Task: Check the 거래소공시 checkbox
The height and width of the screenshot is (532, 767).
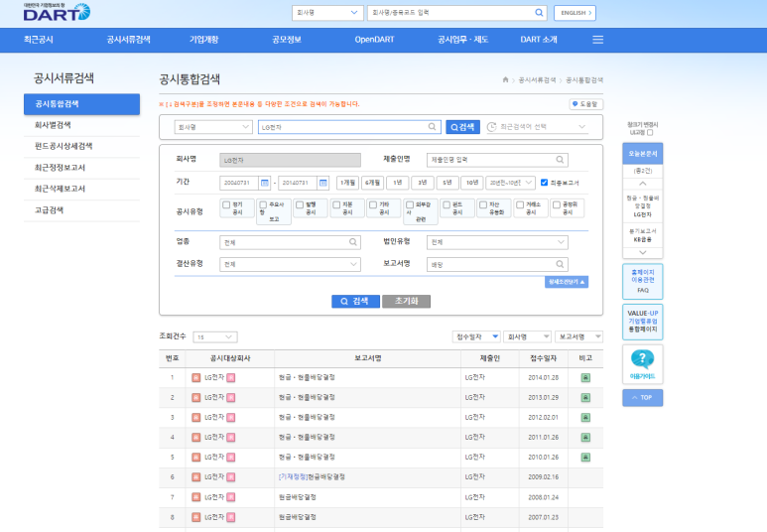Action: 520,205
